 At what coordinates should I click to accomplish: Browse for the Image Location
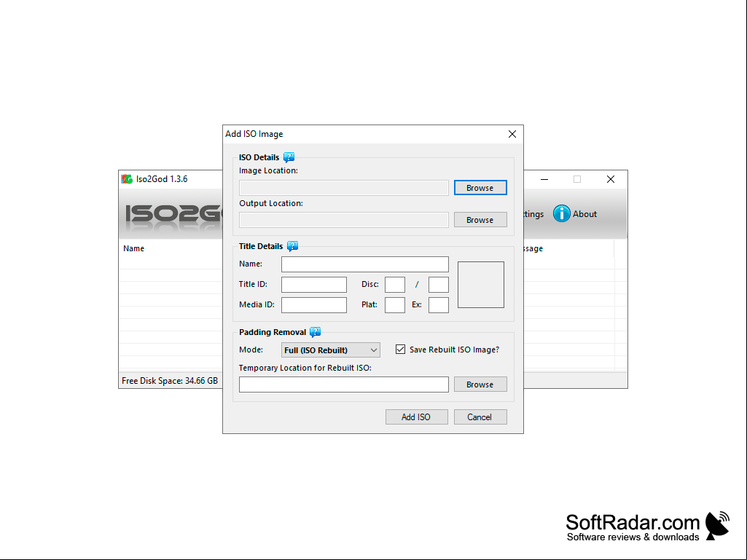(480, 188)
